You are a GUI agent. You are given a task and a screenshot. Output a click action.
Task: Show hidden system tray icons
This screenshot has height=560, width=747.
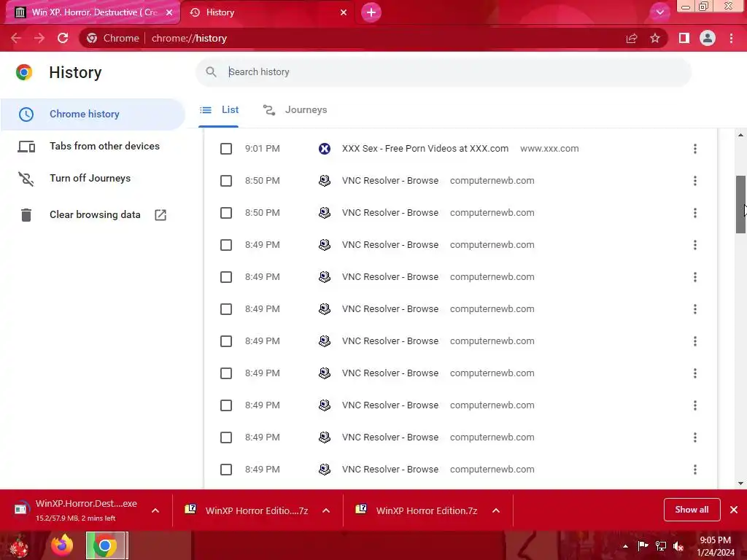coord(625,546)
